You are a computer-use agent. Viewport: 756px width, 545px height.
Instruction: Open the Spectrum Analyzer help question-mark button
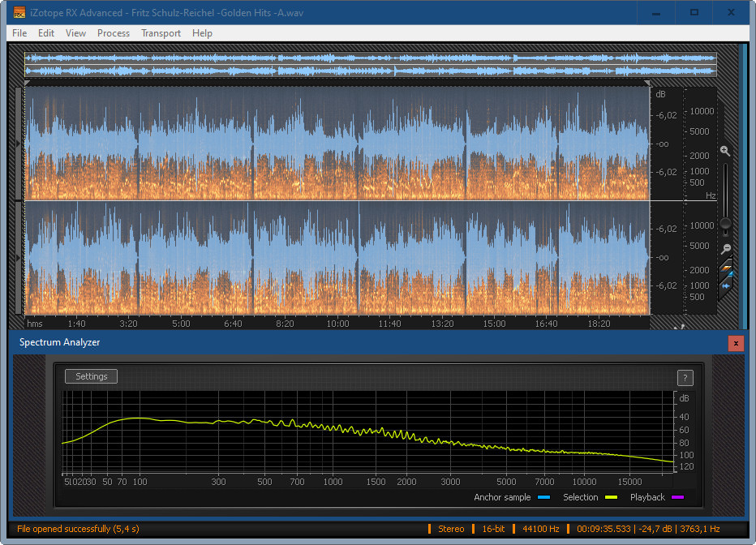[685, 378]
